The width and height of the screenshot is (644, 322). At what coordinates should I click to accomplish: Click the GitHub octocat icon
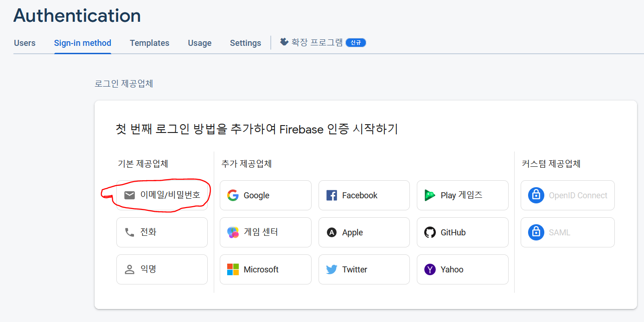(x=430, y=232)
